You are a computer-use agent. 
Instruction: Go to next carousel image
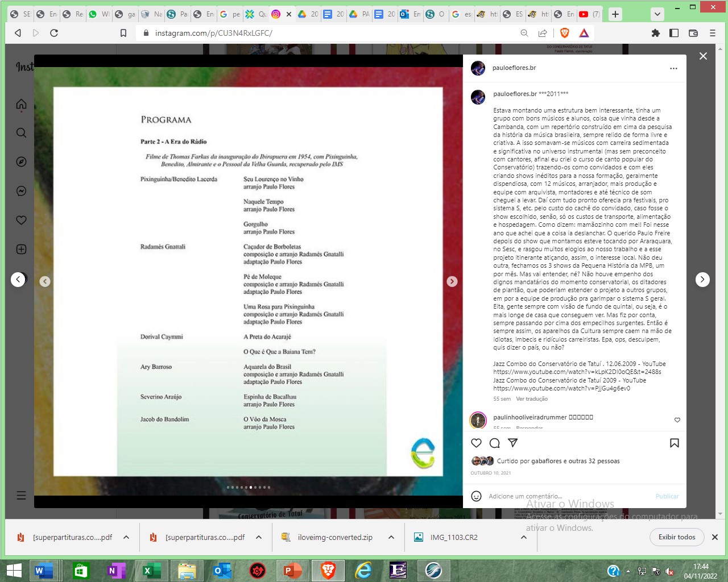click(452, 281)
